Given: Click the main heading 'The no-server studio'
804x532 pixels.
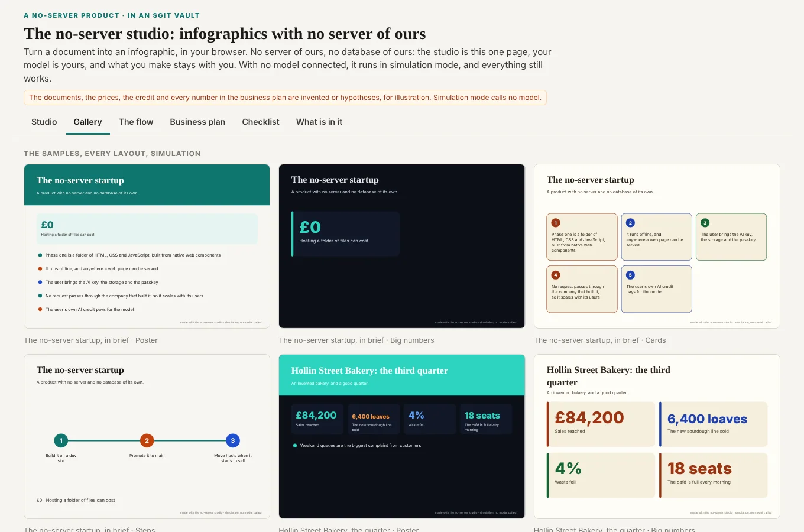Looking at the screenshot, I should click(225, 34).
